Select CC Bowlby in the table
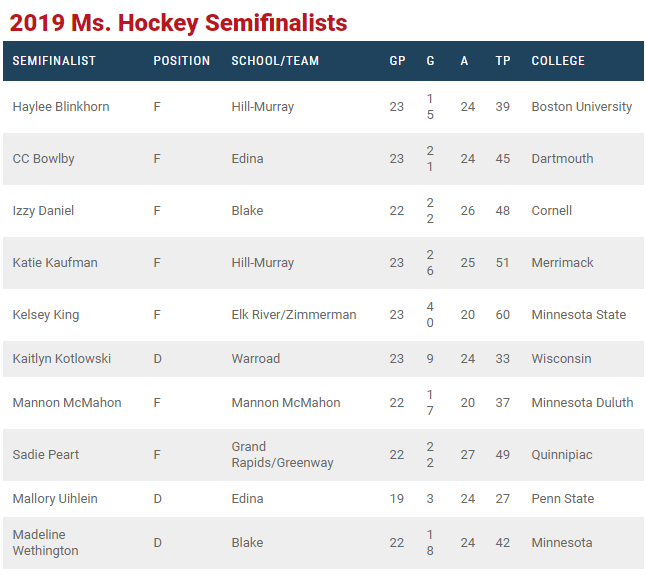 point(43,159)
